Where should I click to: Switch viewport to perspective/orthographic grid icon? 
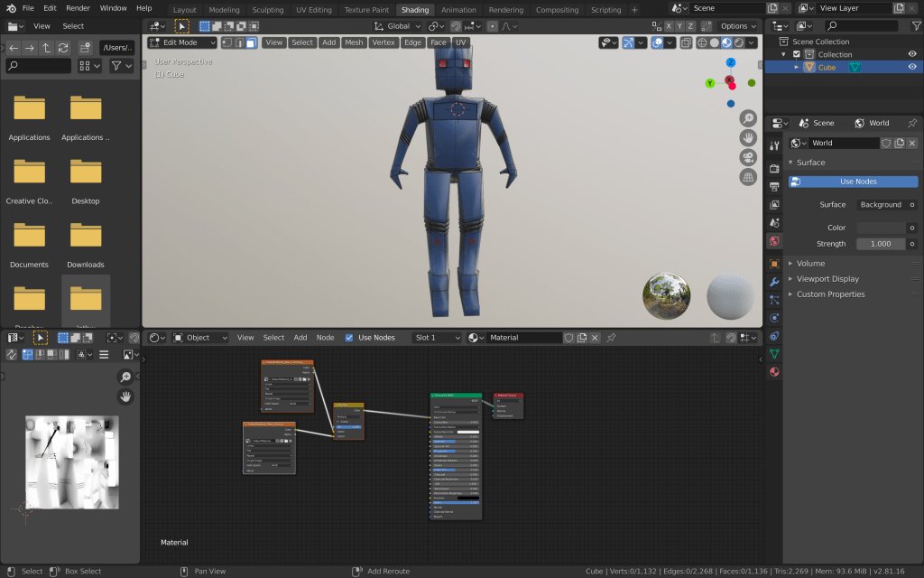[x=748, y=177]
